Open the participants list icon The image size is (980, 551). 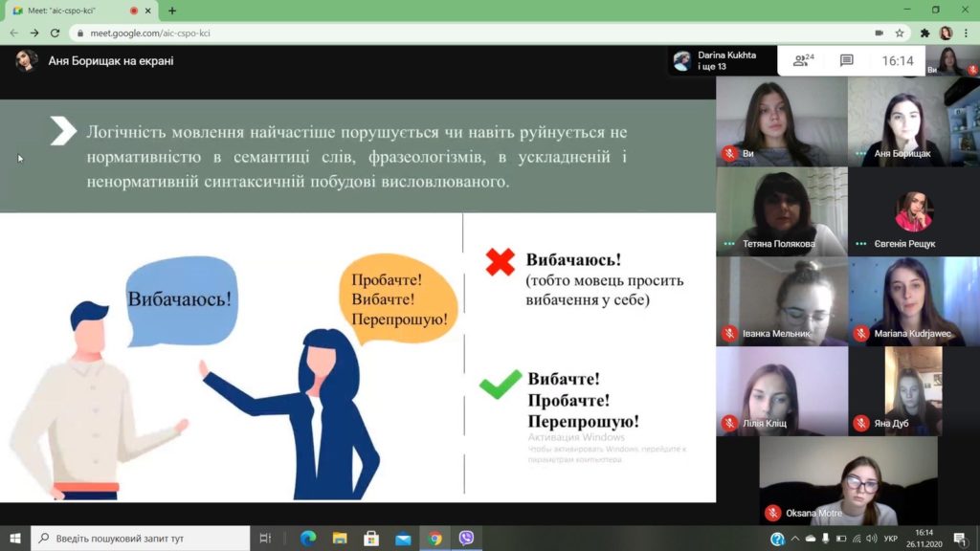[803, 60]
